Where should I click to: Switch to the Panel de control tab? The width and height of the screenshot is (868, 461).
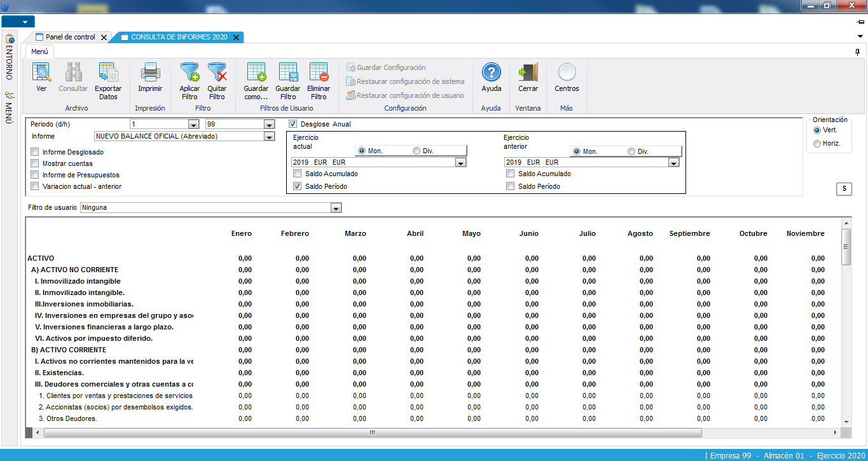pos(70,38)
